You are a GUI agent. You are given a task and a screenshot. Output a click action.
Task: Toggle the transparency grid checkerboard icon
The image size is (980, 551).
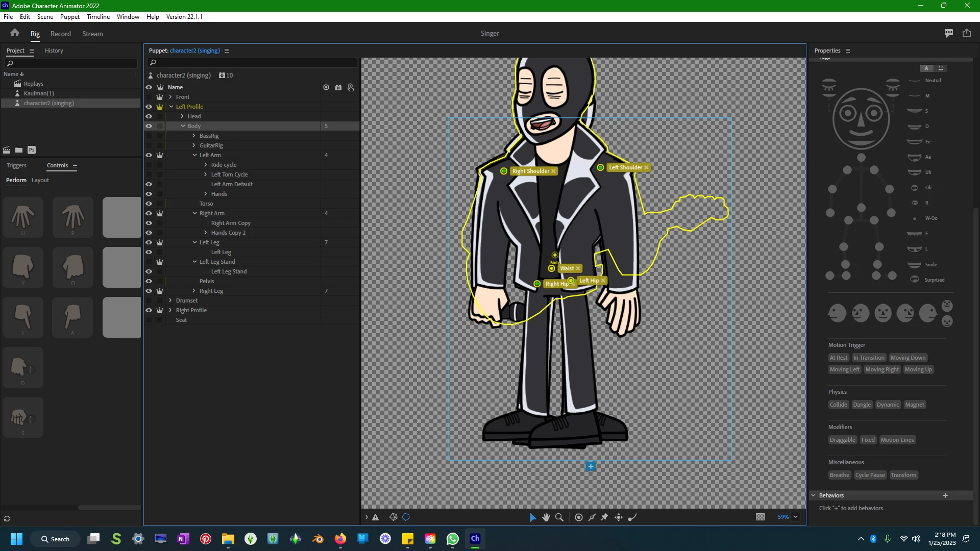(x=760, y=517)
